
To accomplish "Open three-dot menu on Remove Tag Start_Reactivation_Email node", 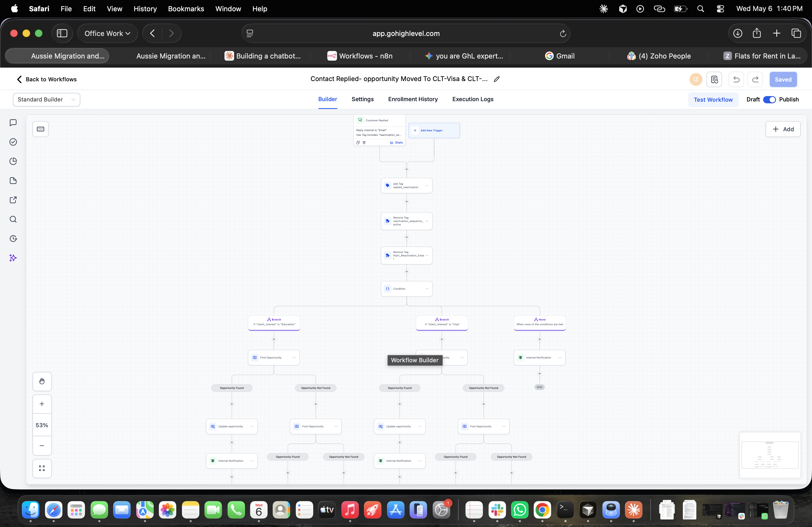I will [427, 255].
